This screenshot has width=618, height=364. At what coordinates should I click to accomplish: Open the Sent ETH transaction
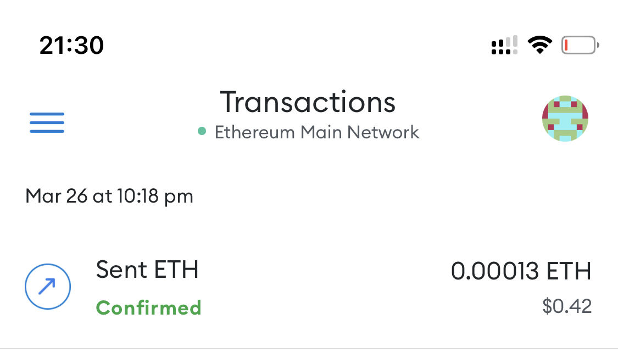point(147,270)
